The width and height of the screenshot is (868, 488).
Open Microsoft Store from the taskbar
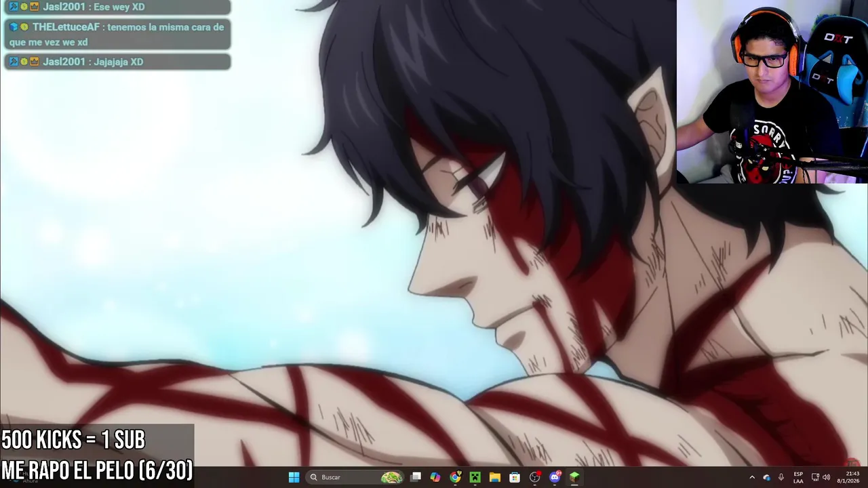tap(515, 477)
